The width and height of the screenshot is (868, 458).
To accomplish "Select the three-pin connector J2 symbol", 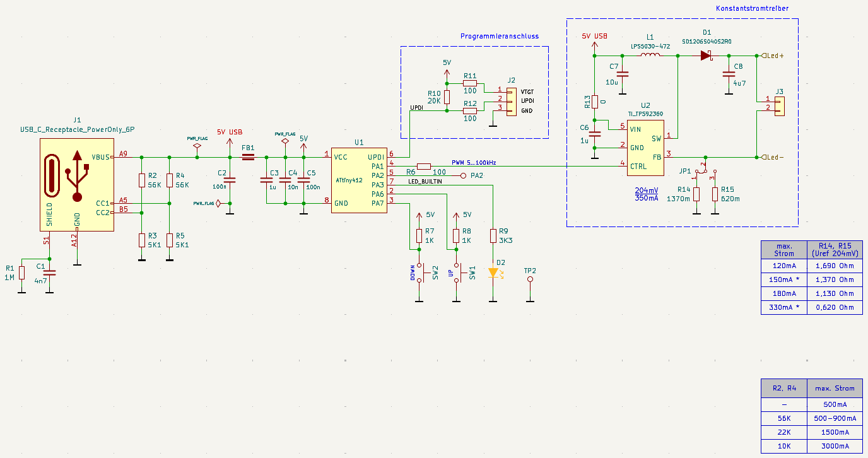I will [511, 101].
